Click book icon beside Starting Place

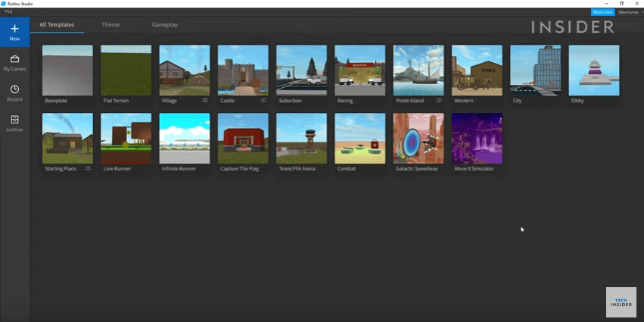click(88, 168)
